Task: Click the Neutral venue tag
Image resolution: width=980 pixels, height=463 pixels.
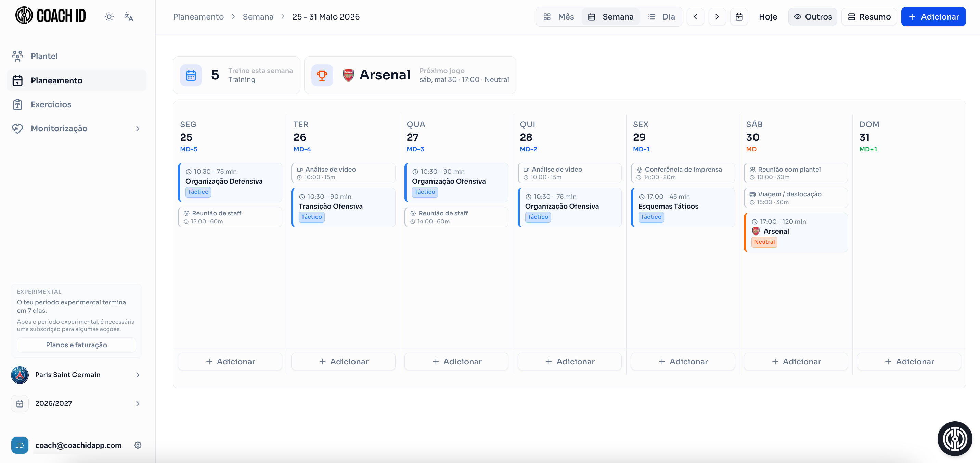Action: point(764,242)
